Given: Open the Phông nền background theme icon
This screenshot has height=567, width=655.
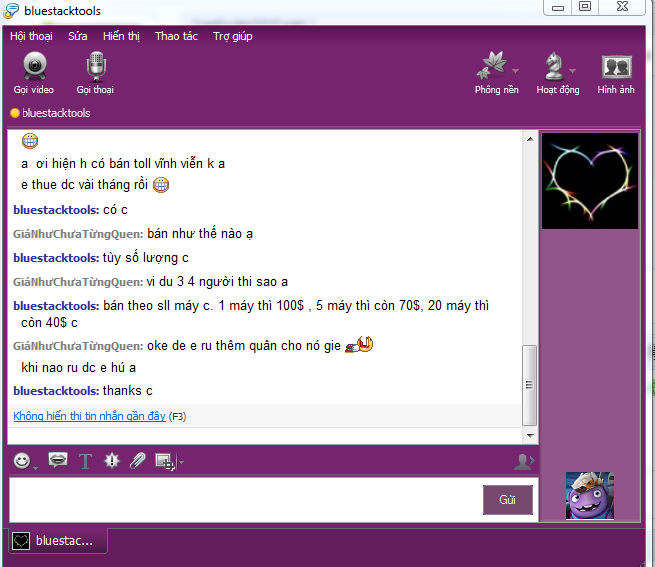Looking at the screenshot, I should pyautogui.click(x=493, y=66).
